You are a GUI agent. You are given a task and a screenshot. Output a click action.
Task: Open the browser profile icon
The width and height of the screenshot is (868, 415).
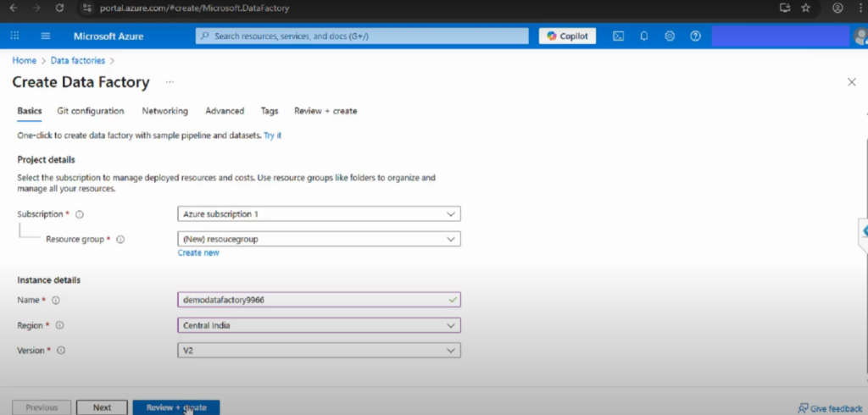pos(838,8)
